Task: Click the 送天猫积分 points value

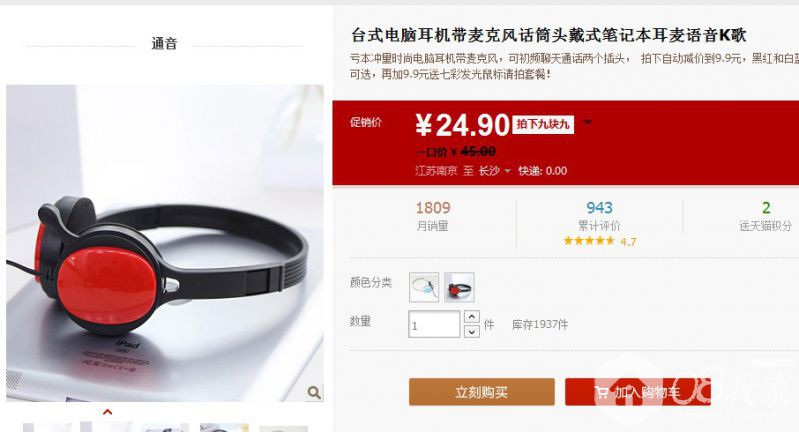Action: pyautogui.click(x=766, y=208)
